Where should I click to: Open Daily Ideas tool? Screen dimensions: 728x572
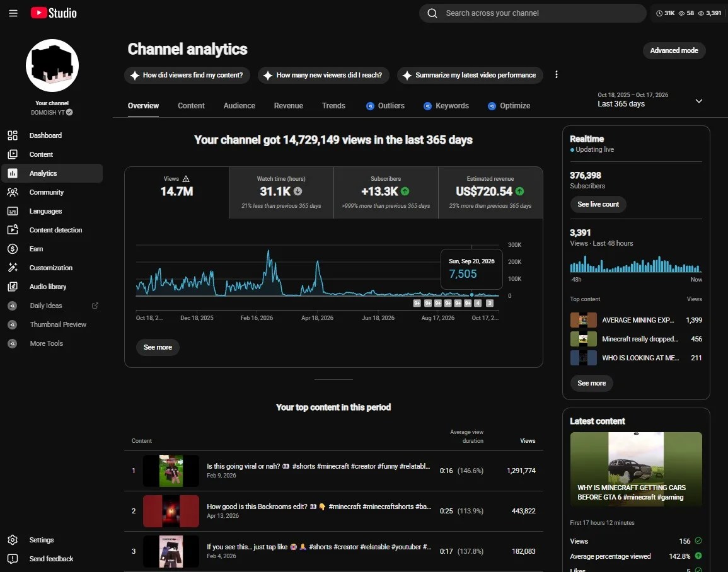(x=46, y=306)
